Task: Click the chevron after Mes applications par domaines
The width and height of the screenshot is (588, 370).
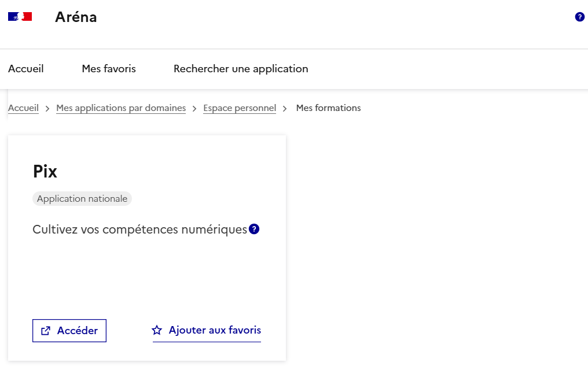Action: point(194,109)
